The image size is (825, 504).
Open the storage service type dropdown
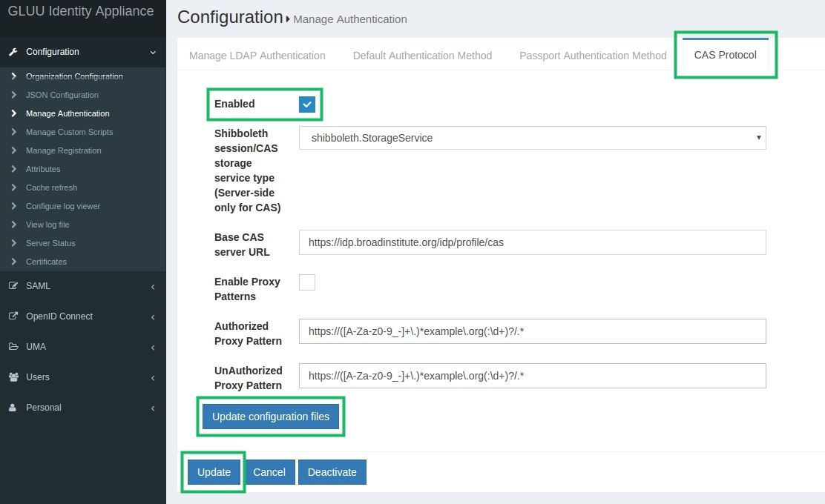[x=532, y=138]
